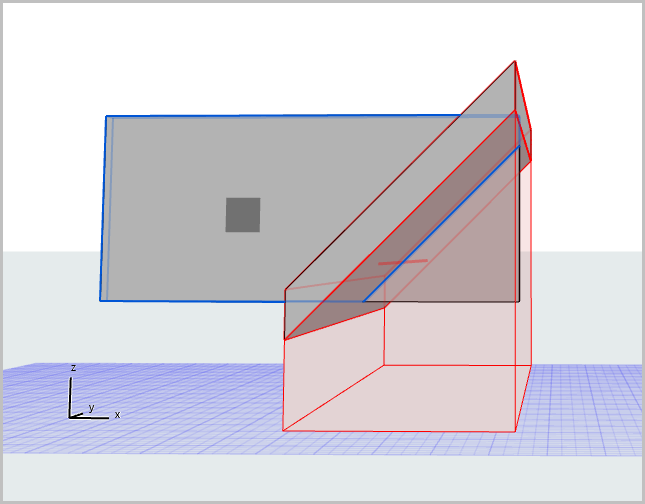
Task: Click the x axis label on the gizmo
Action: (x=117, y=414)
